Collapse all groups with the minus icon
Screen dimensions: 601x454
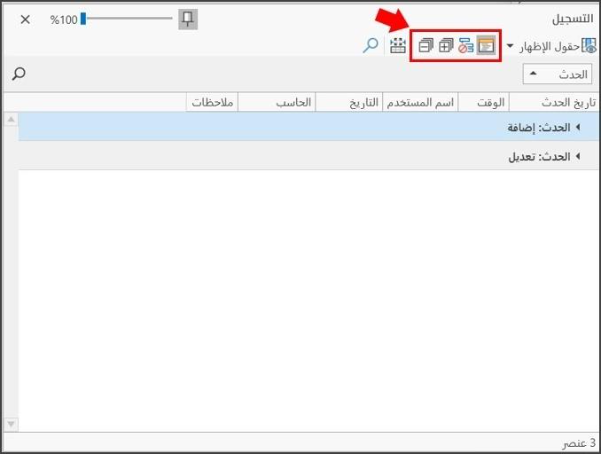(425, 46)
